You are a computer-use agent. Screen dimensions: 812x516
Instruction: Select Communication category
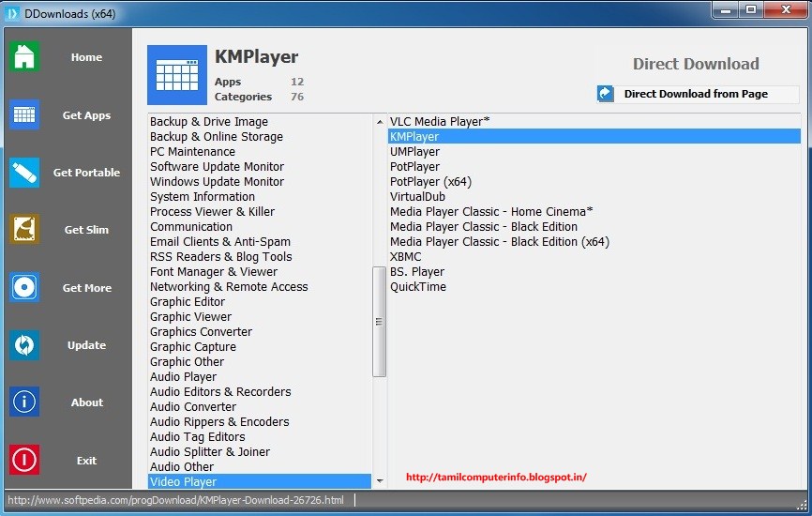(x=260, y=227)
